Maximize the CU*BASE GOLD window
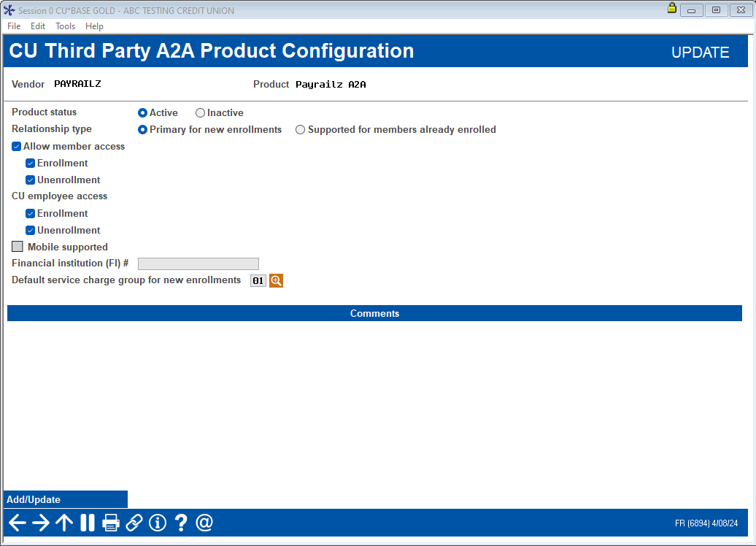The height and width of the screenshot is (546, 756). tap(716, 10)
